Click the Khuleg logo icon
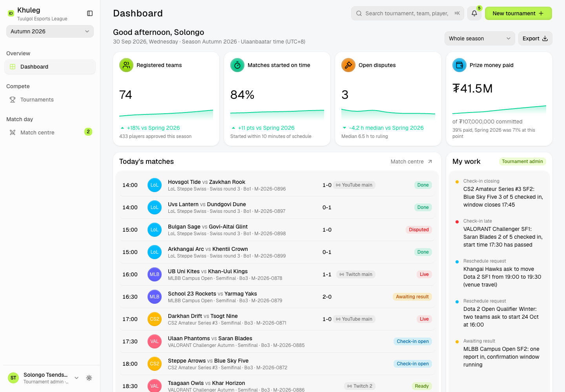 click(11, 13)
